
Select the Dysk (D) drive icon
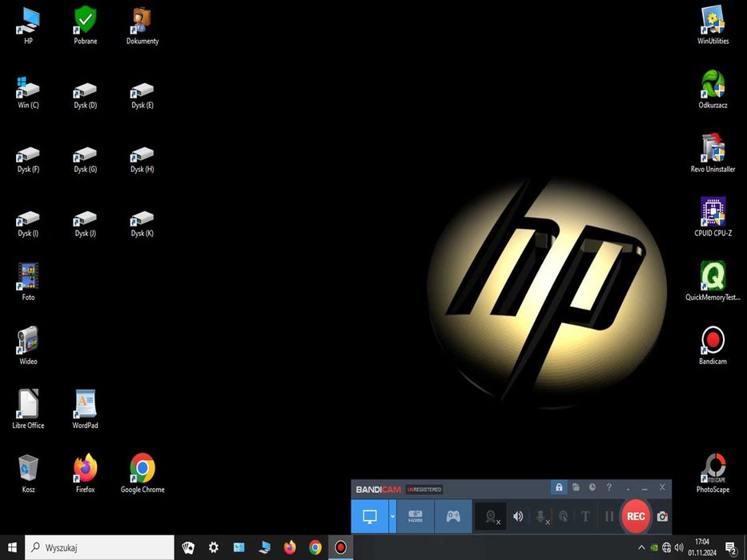point(86,95)
